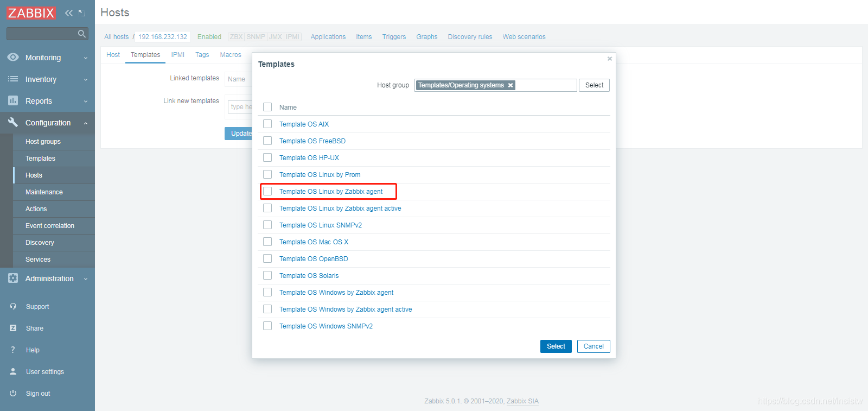This screenshot has width=868, height=411.
Task: Open Actions in Configuration menu
Action: 36,209
